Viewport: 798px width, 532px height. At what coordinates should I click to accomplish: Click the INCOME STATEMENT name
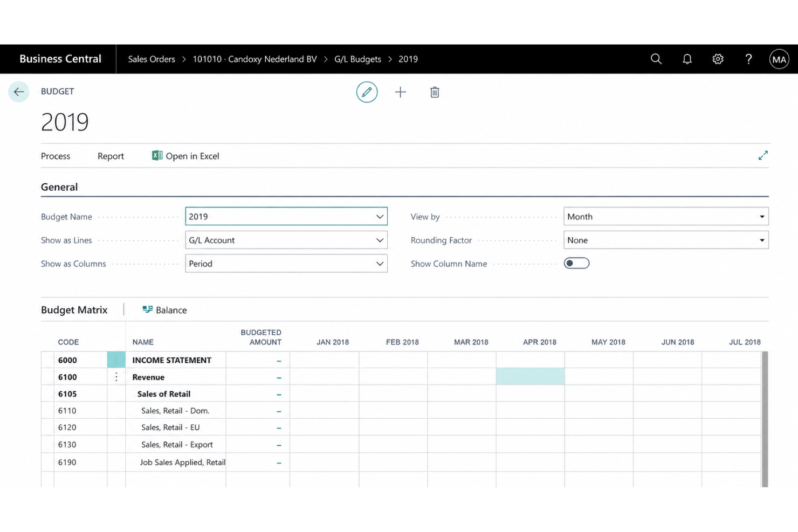click(x=171, y=360)
